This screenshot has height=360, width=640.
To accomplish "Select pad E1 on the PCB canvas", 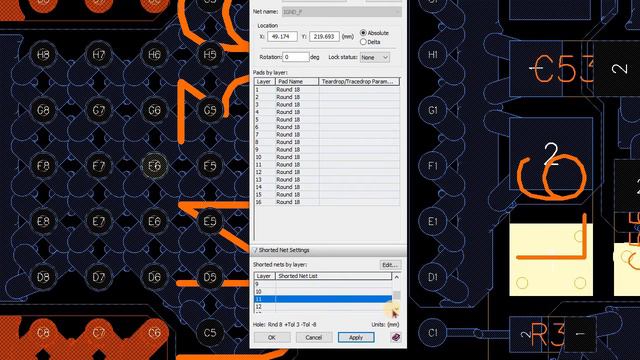I will pyautogui.click(x=433, y=221).
